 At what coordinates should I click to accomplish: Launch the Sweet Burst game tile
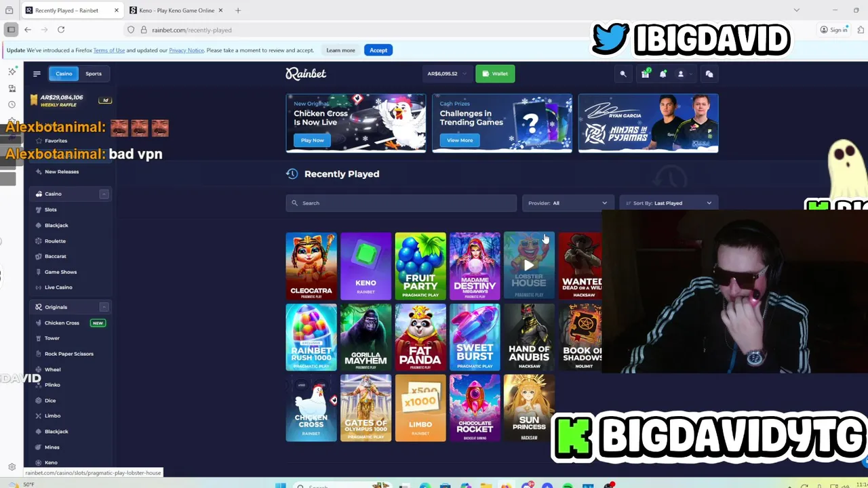[x=475, y=337]
